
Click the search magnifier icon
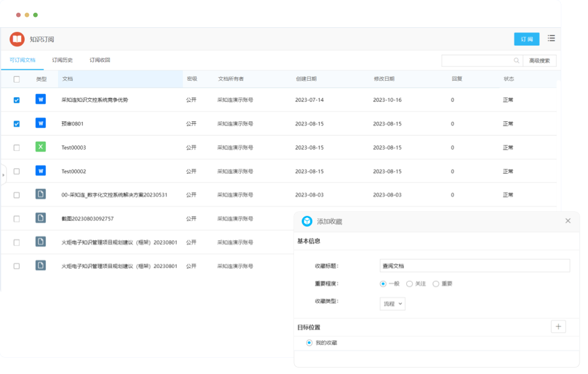(516, 60)
